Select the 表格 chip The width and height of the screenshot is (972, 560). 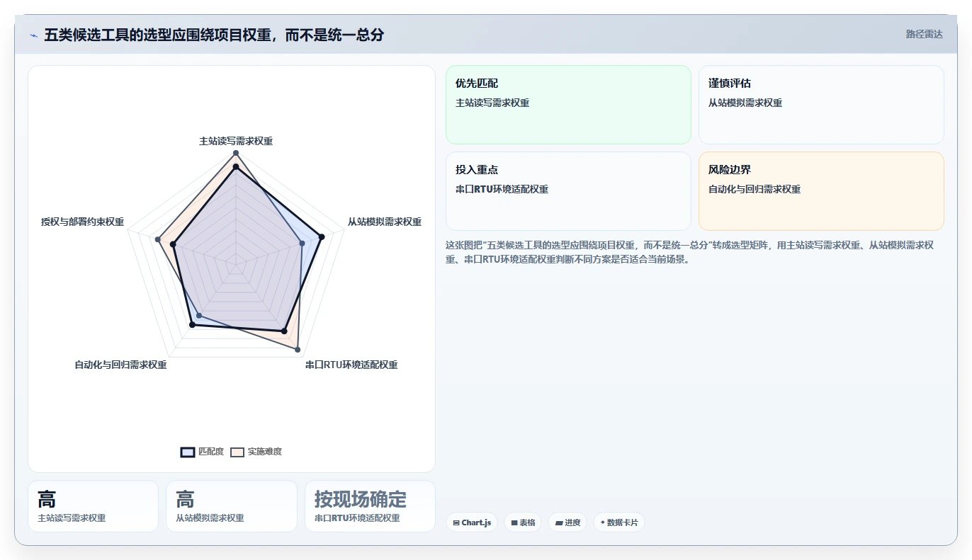523,522
